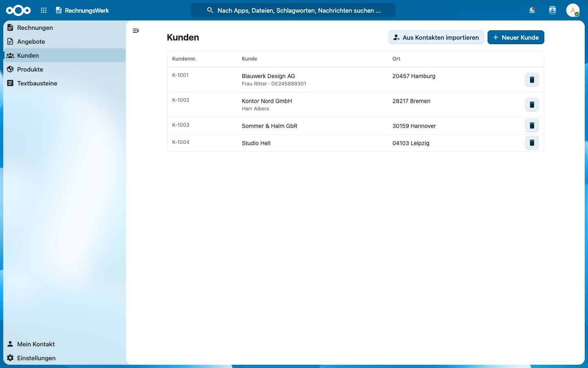588x368 pixels.
Task: Open contacts menu icon in header
Action: click(x=552, y=10)
